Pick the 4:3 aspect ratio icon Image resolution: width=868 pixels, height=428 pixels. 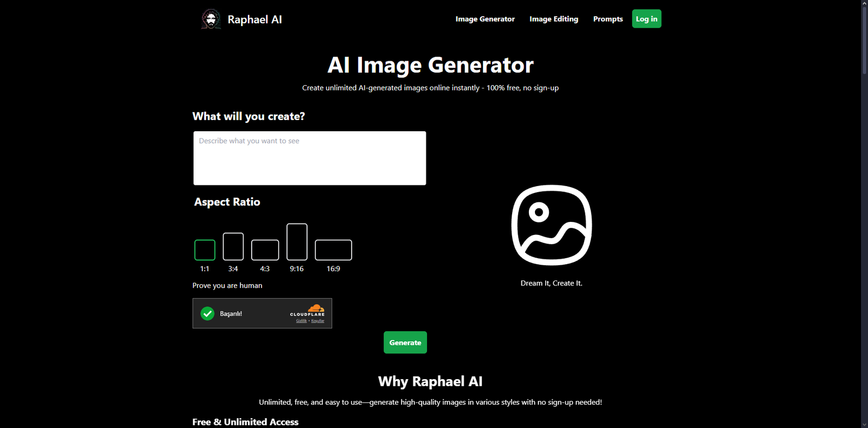point(265,250)
